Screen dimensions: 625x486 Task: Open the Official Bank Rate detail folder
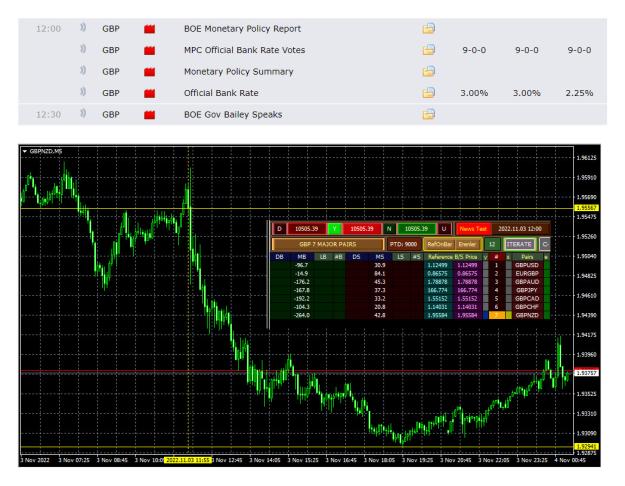428,93
